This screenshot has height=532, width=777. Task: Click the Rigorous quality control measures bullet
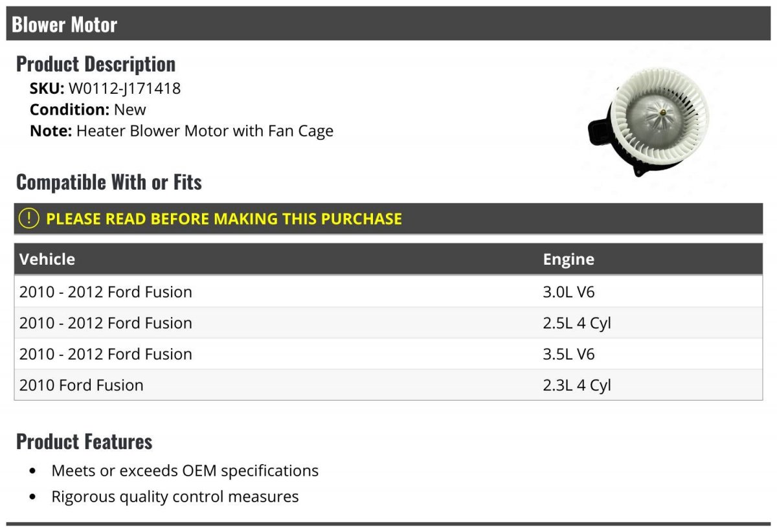pyautogui.click(x=175, y=497)
